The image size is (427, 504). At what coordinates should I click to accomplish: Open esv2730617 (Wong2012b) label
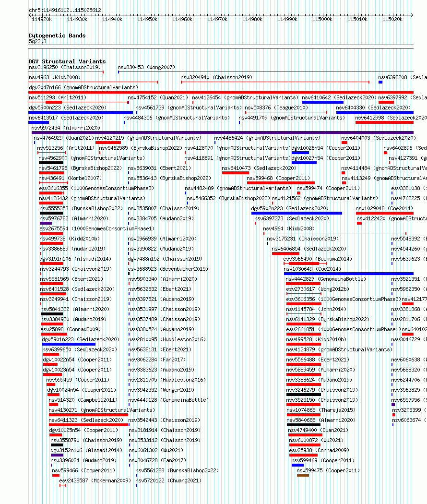pos(318,289)
